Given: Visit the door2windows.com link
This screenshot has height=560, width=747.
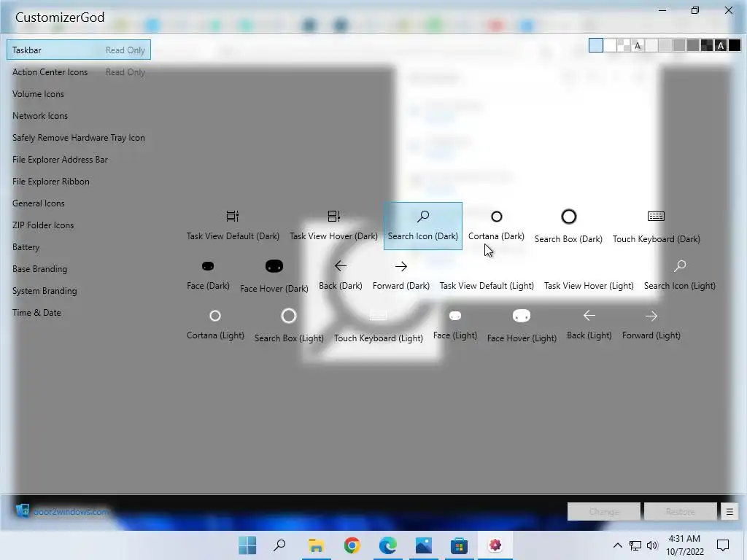Looking at the screenshot, I should click(x=71, y=512).
